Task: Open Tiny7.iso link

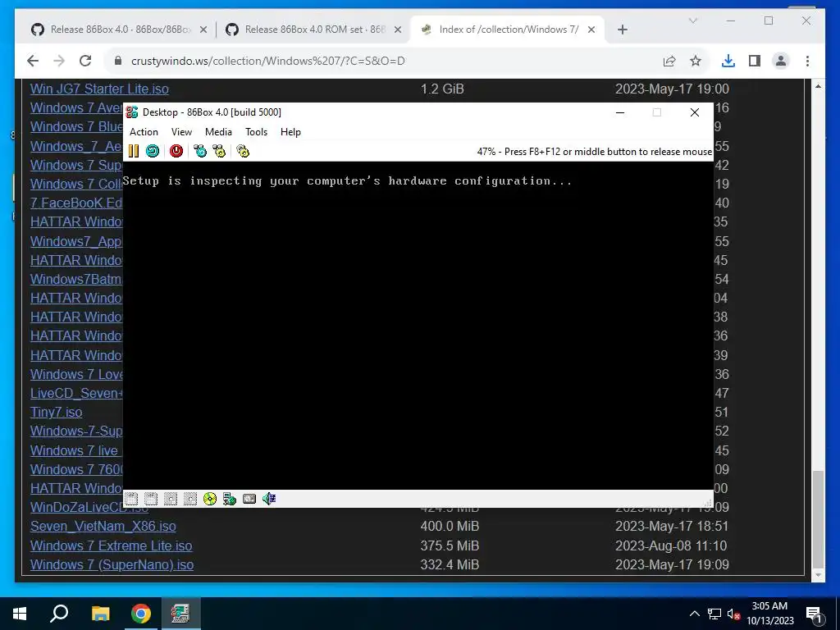Action: [x=57, y=413]
